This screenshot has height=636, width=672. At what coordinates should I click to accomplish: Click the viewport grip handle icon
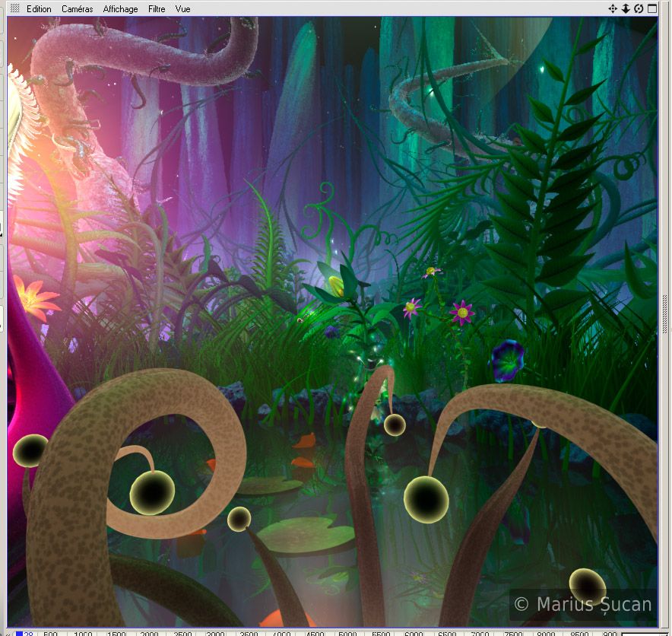tap(14, 9)
